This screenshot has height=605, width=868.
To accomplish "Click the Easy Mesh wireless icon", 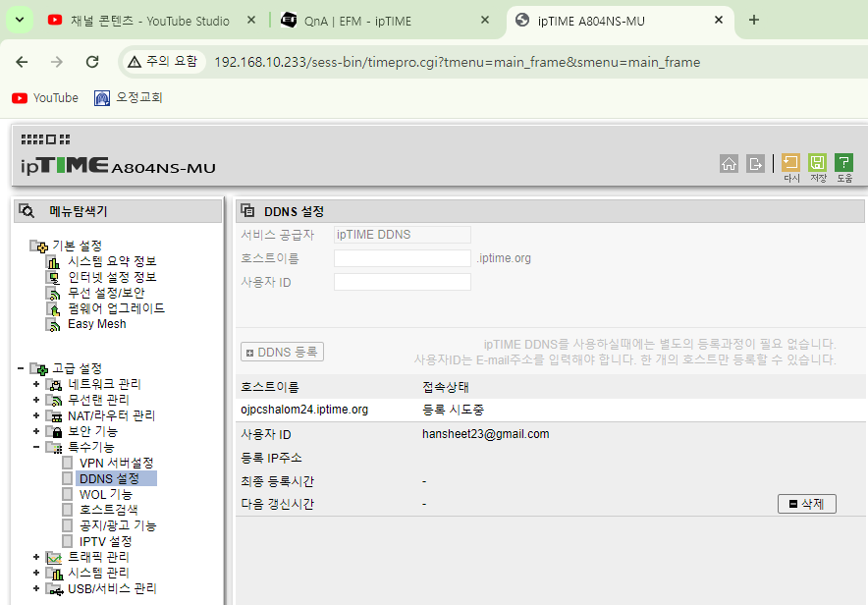I will coord(53,325).
